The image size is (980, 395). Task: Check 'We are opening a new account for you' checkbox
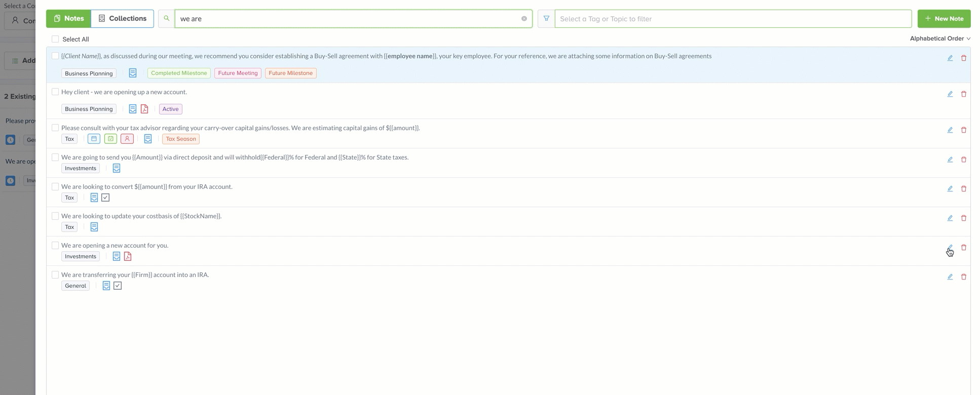click(55, 245)
